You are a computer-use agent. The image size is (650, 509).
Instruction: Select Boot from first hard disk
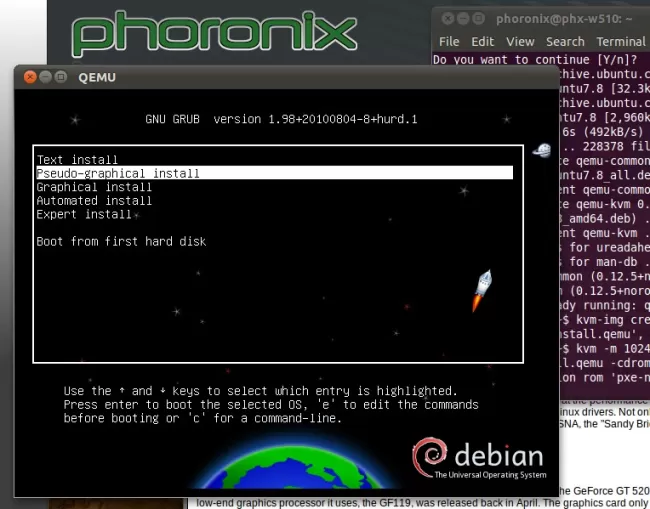(121, 241)
